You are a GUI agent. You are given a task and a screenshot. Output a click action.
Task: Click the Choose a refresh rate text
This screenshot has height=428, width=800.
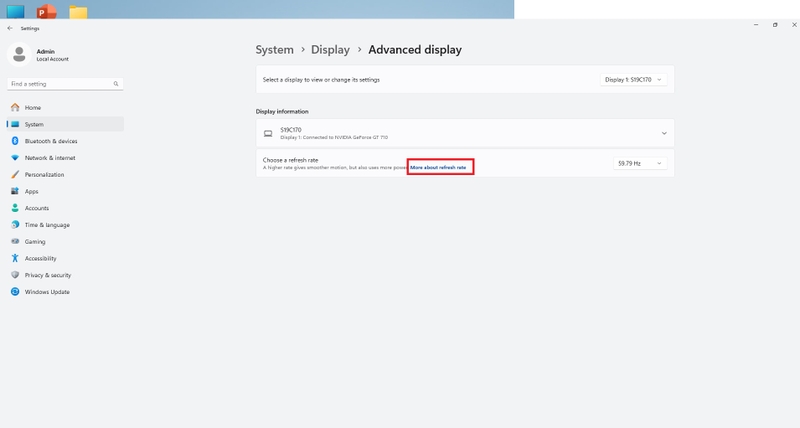(x=290, y=160)
